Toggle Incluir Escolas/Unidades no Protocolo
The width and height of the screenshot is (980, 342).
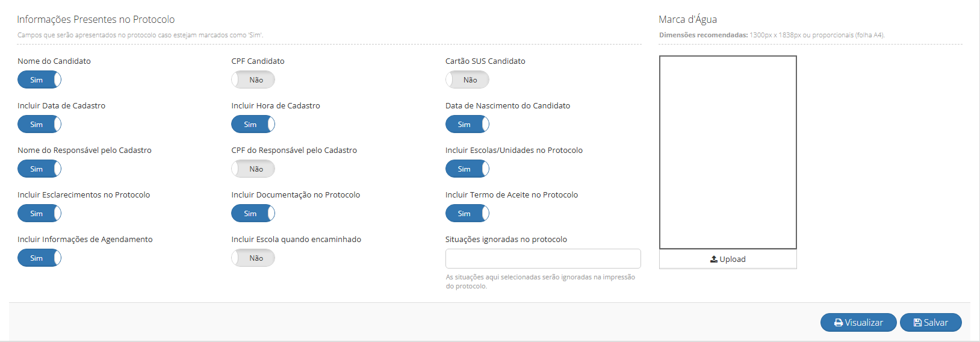coord(467,169)
